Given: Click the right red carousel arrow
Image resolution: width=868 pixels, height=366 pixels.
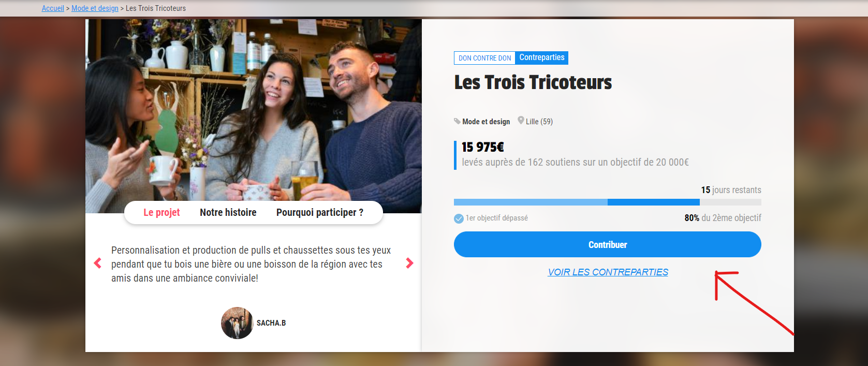Looking at the screenshot, I should [409, 263].
